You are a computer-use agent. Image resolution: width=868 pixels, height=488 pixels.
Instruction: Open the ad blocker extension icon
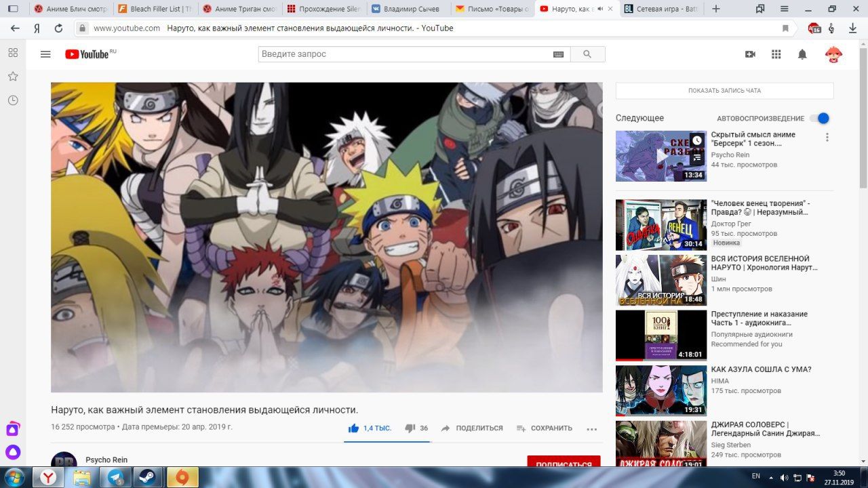(814, 28)
